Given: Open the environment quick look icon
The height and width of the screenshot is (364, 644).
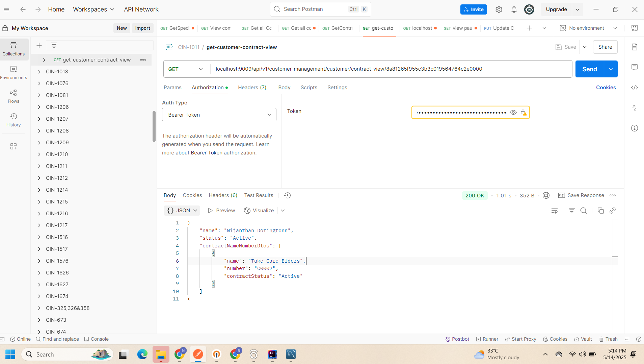Looking at the screenshot, I should coord(635,28).
